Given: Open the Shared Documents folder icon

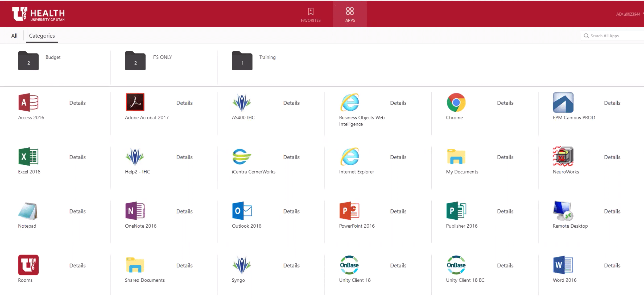Looking at the screenshot, I should coord(135,265).
